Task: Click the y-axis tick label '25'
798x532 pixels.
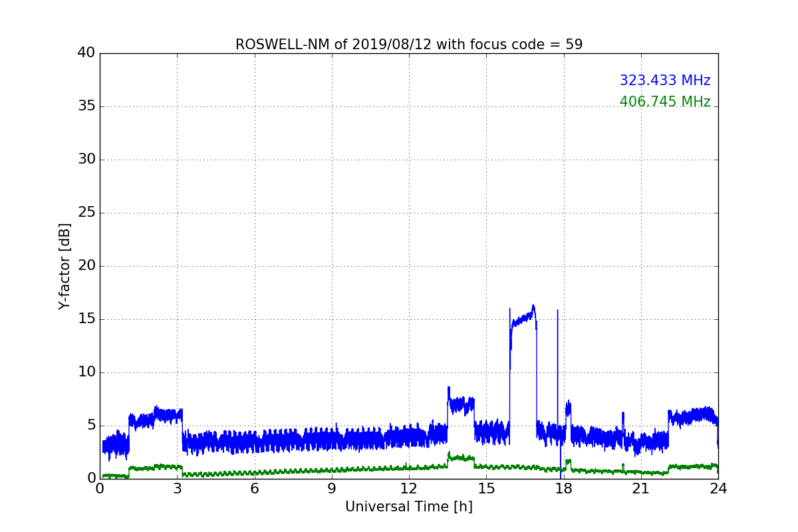Action: pos(86,213)
